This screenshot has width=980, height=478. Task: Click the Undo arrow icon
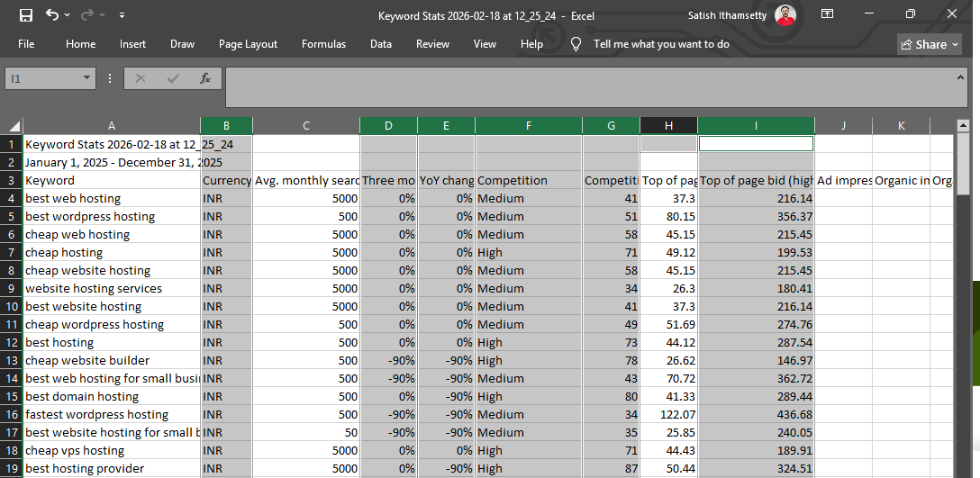coord(52,15)
